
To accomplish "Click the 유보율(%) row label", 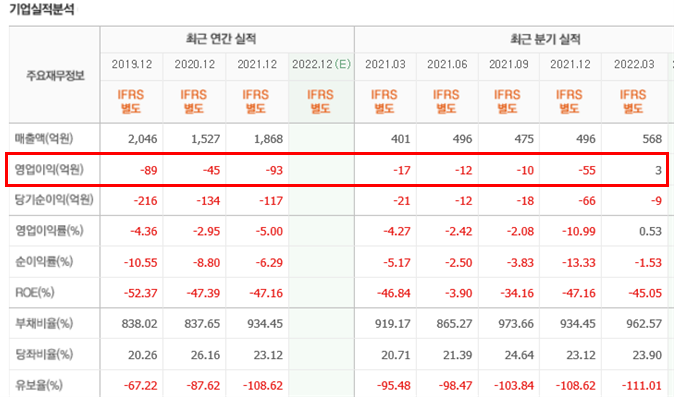I will click(39, 385).
